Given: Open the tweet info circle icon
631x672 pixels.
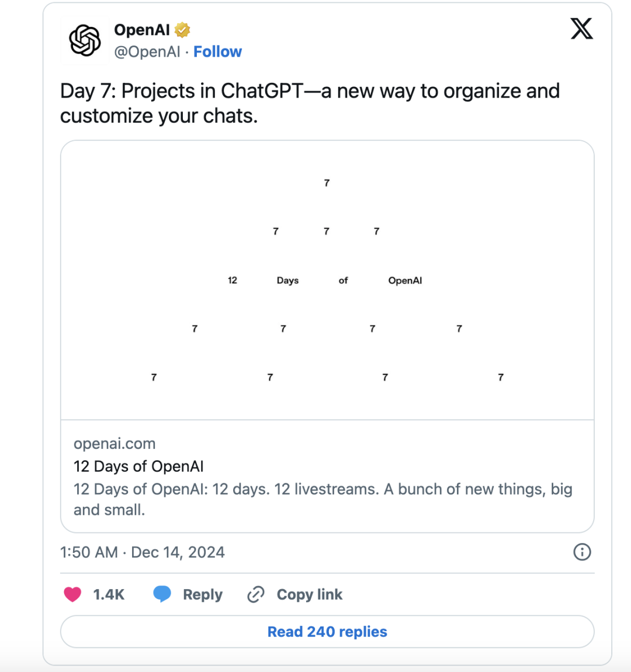Looking at the screenshot, I should pos(582,552).
